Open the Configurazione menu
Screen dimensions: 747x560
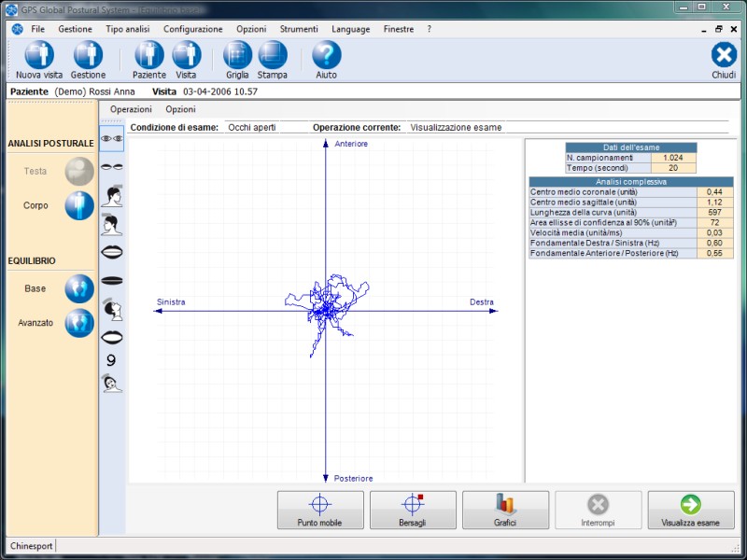(x=192, y=29)
